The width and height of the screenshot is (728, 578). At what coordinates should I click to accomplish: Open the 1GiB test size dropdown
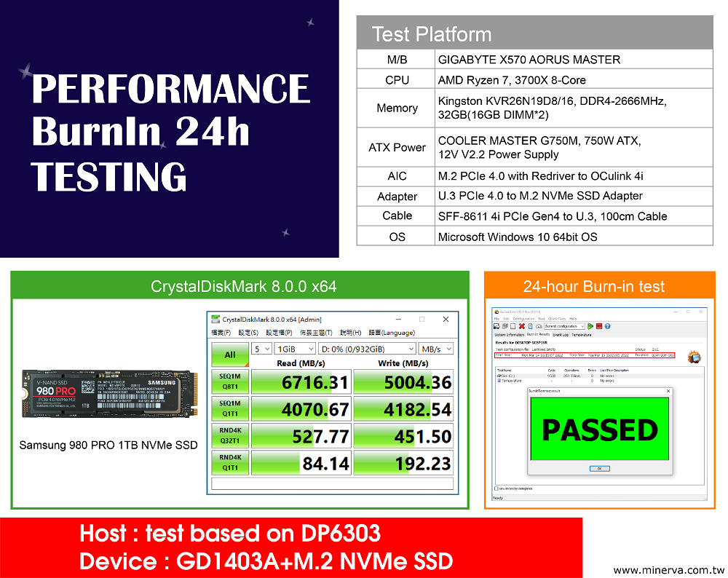pyautogui.click(x=296, y=349)
